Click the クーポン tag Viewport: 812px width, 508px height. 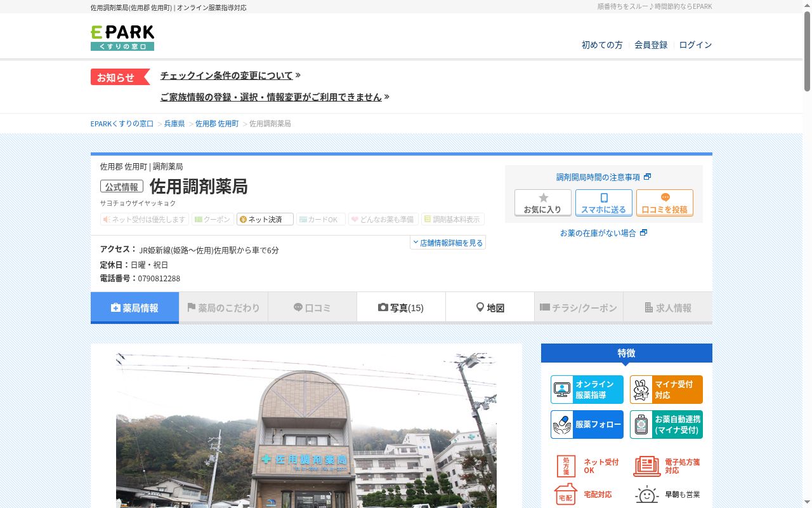click(213, 219)
